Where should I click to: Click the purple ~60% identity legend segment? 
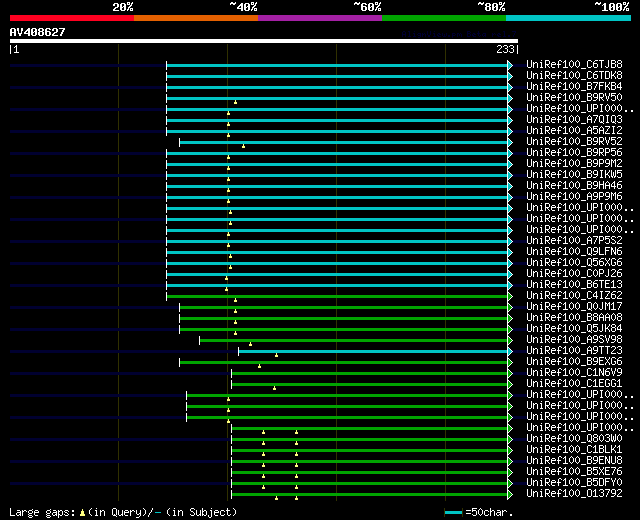(320, 18)
